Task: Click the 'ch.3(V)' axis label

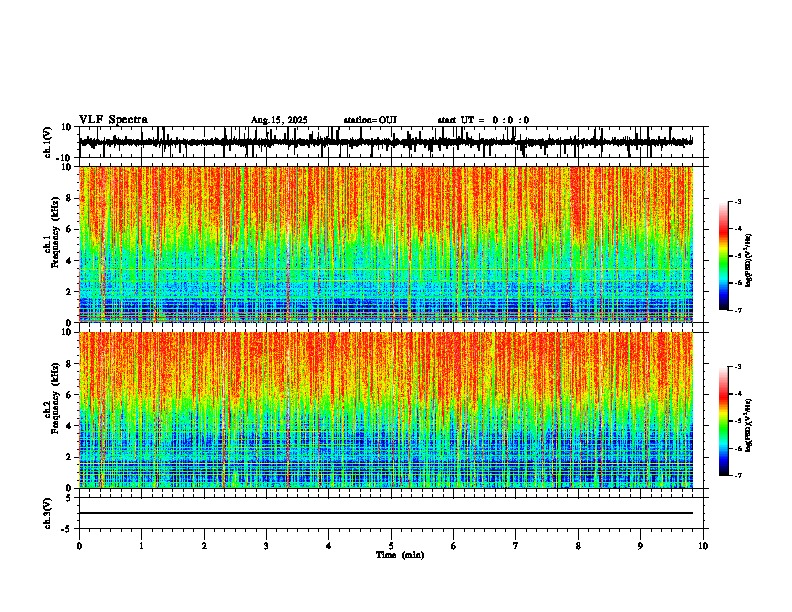Action: (48, 513)
